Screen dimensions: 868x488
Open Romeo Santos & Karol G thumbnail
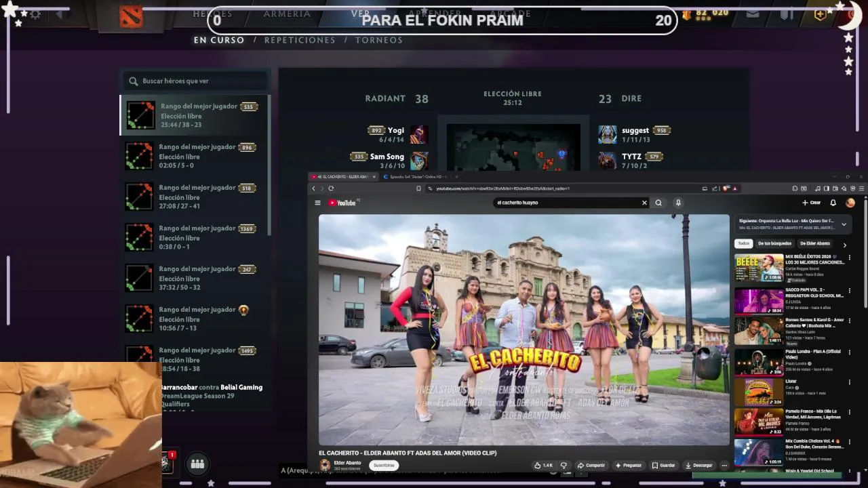759,331
